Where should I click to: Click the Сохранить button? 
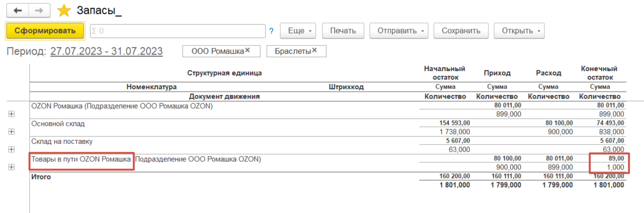coord(461,31)
